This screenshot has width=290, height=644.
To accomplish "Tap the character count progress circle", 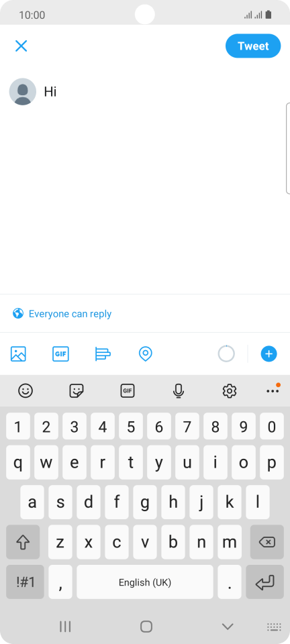I will pyautogui.click(x=226, y=354).
